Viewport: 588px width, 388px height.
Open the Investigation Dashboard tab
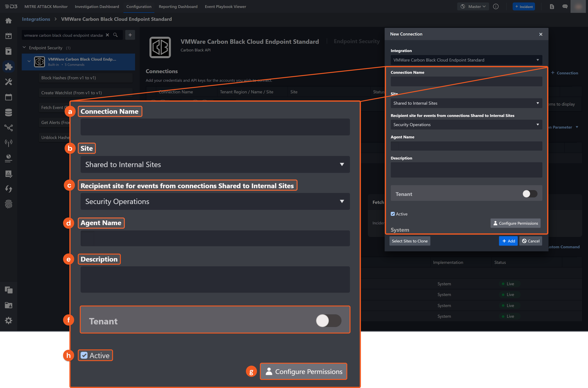[x=97, y=7]
